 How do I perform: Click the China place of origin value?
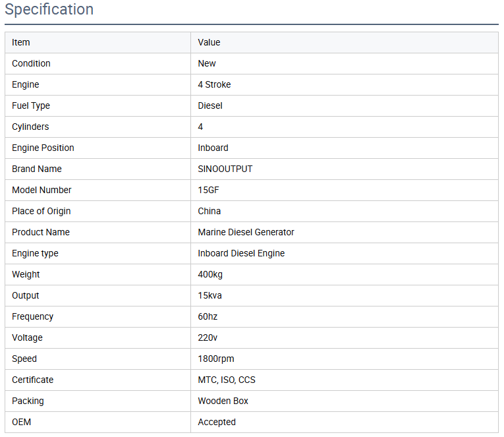pos(210,211)
